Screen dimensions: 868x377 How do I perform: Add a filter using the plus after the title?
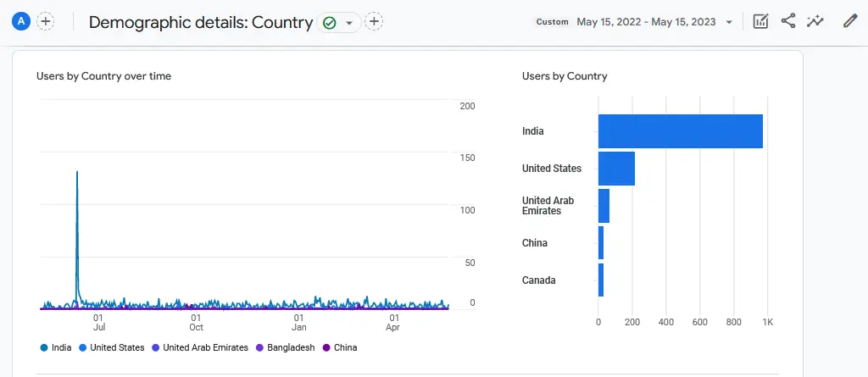tap(374, 22)
